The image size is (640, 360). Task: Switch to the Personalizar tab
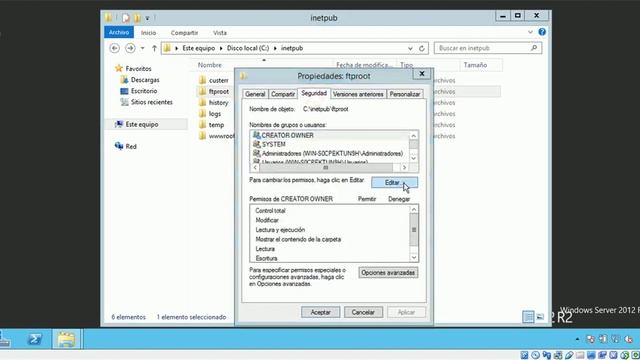tap(404, 94)
